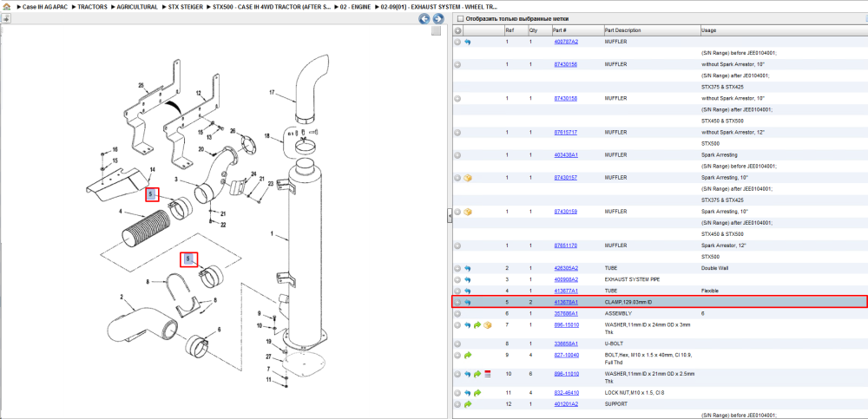Screen dimensions: 868x419
Task: Click the blue arrow icon for 400787A2
Action: [x=468, y=42]
